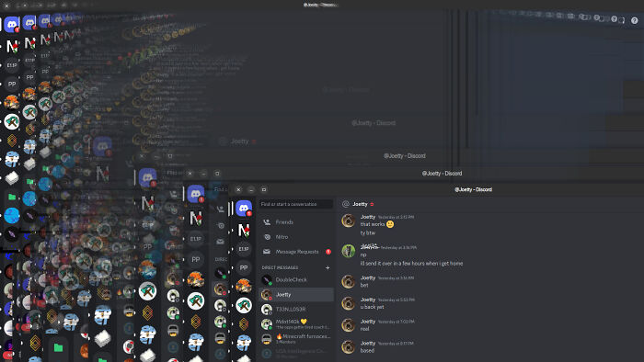The width and height of the screenshot is (644, 362).
Task: Open the blue globe server, outermost window
Action: [x=12, y=216]
